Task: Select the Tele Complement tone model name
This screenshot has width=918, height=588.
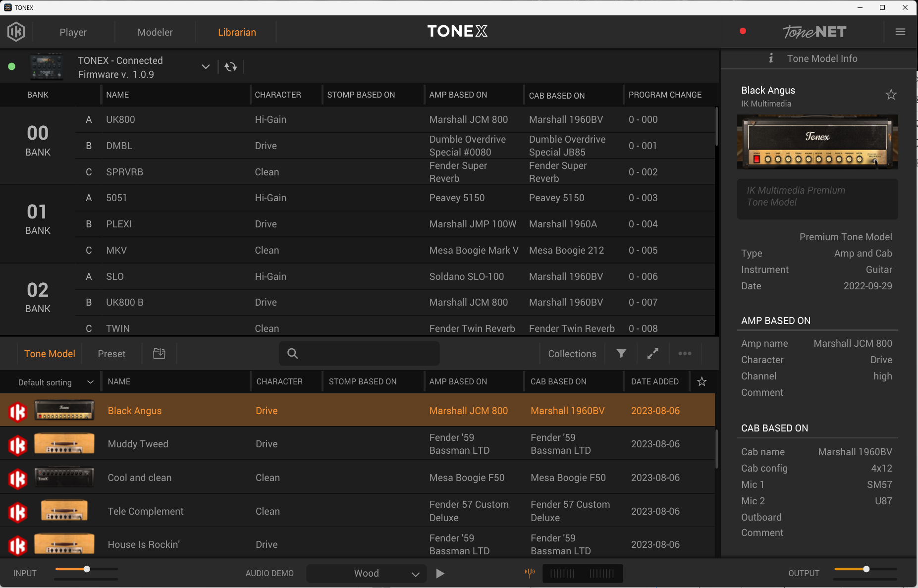Action: 146,511
